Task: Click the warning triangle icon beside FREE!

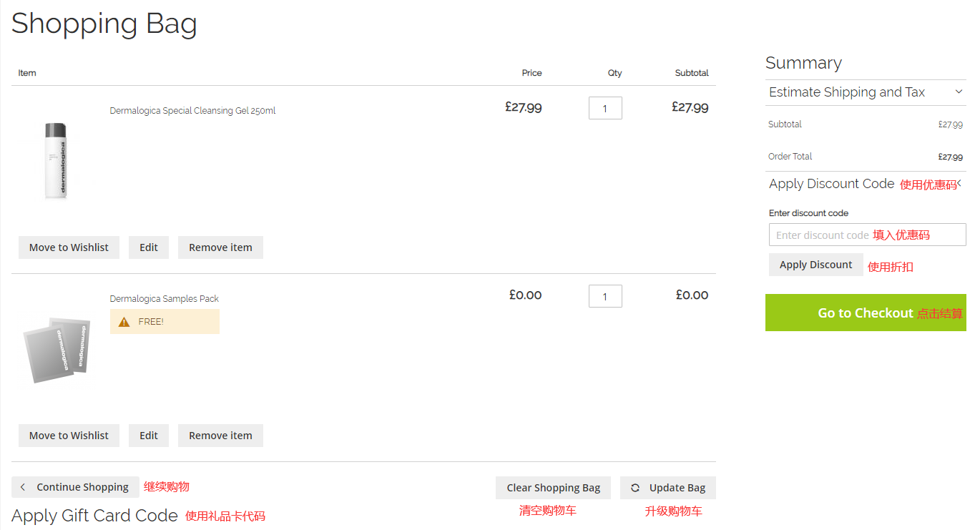Action: click(124, 322)
